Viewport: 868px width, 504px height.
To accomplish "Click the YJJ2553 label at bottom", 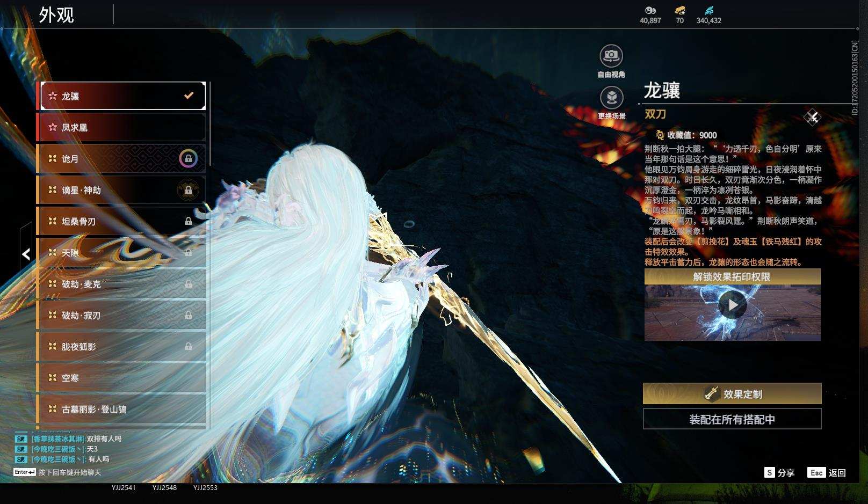I will pos(205,487).
